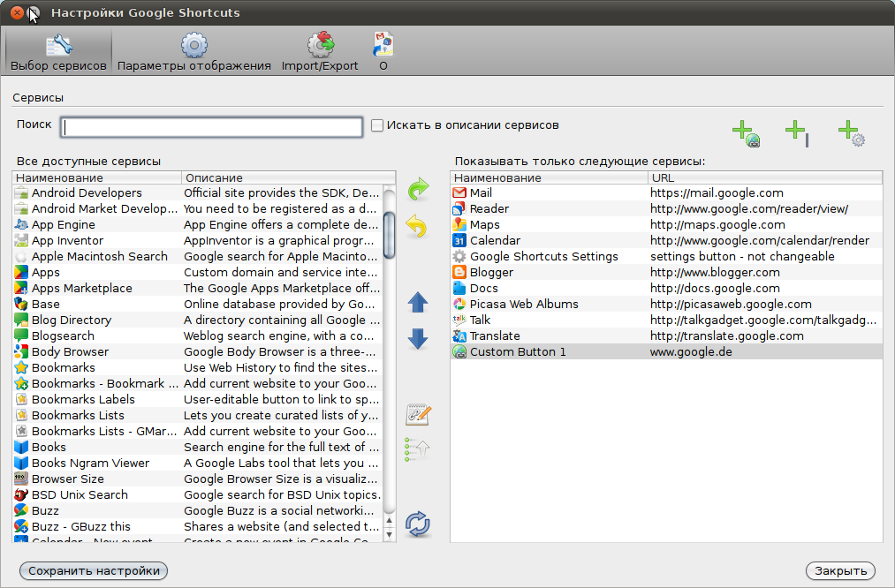Image resolution: width=895 pixels, height=588 pixels.
Task: Select the Bookmarks Labels row
Action: point(198,400)
